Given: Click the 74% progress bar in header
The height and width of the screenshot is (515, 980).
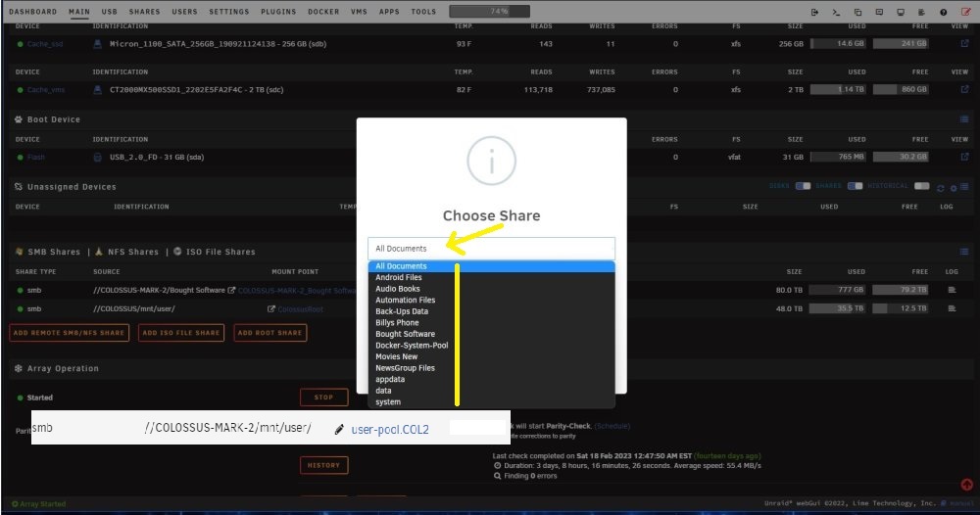Looking at the screenshot, I should click(489, 11).
